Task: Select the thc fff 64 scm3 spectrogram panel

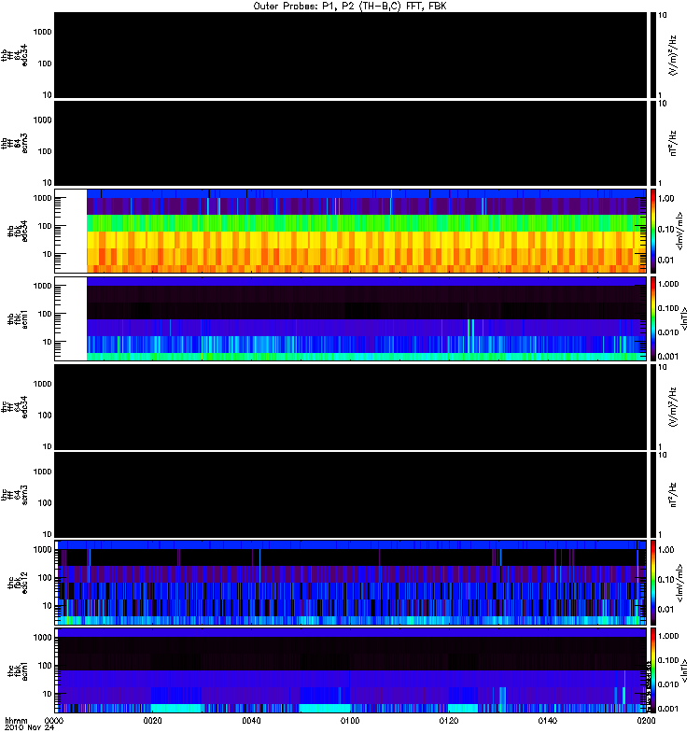Action: [x=350, y=495]
